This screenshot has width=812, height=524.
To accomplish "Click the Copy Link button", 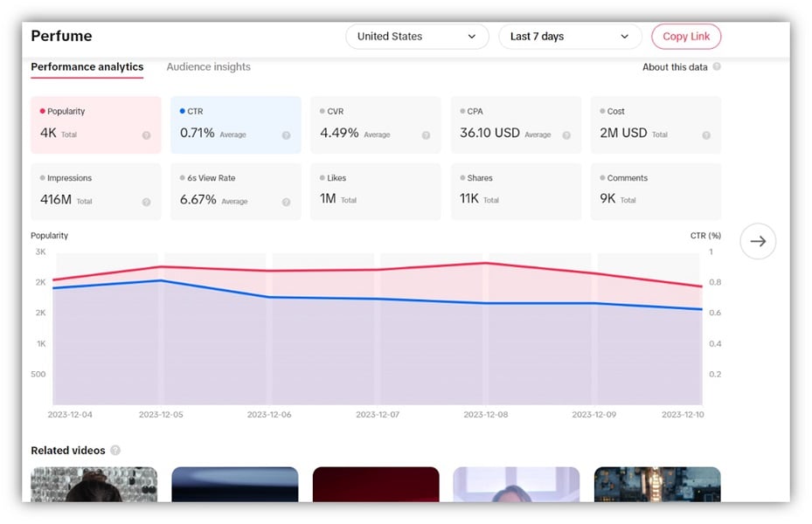I will pyautogui.click(x=686, y=37).
